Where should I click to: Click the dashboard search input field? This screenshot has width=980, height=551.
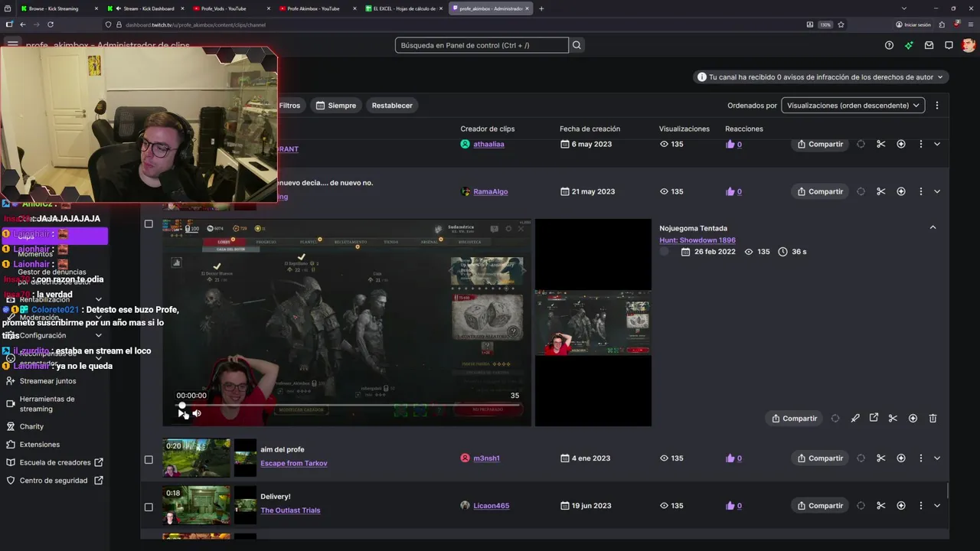[482, 45]
